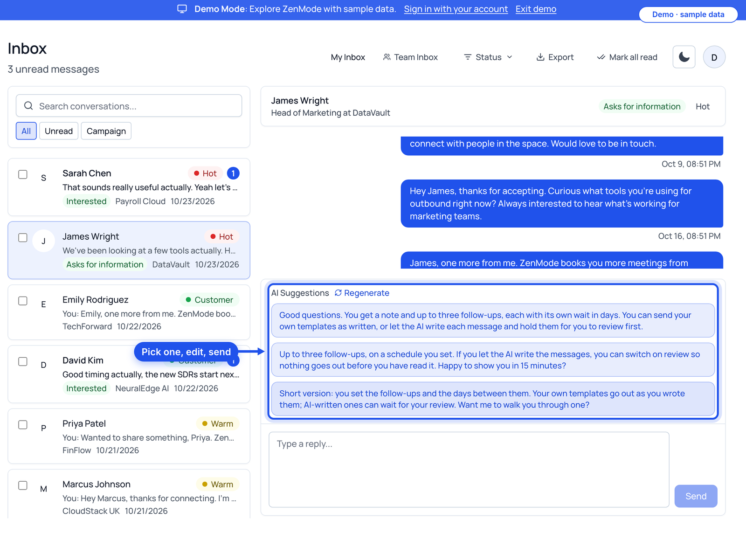
Task: Check the Sarah Chen conversation checkbox
Action: tap(23, 174)
